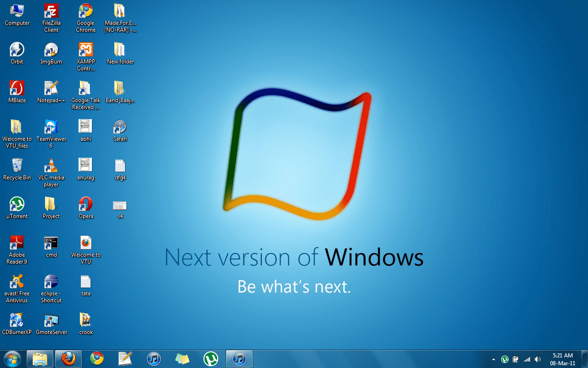Switch to the highlighted running iTunes taskbar button

coord(239,358)
